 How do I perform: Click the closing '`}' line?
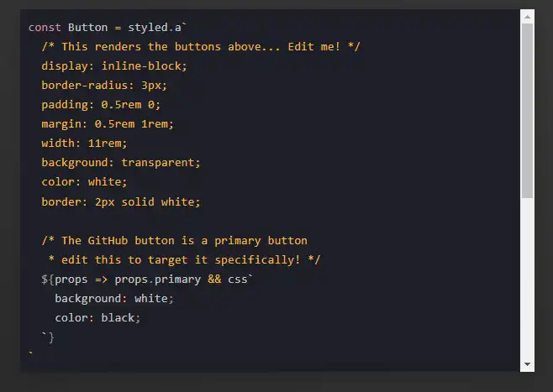(x=48, y=337)
